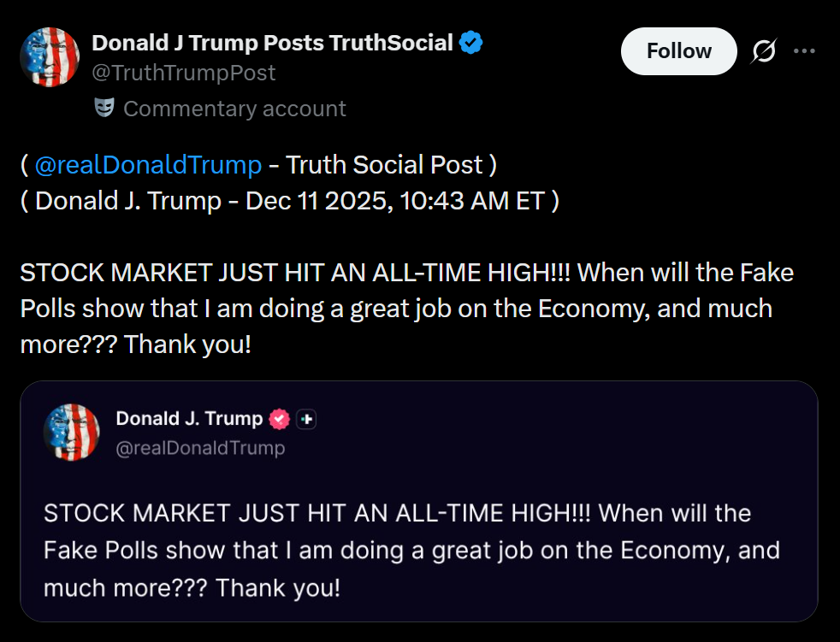Click the "Commentary account" label
The width and height of the screenshot is (840, 642).
(x=234, y=109)
